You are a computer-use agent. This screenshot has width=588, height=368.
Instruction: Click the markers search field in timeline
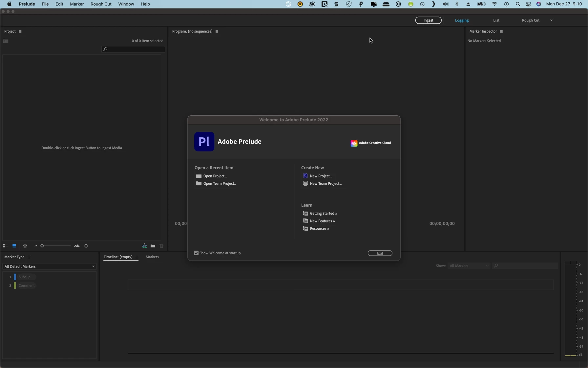(x=525, y=266)
